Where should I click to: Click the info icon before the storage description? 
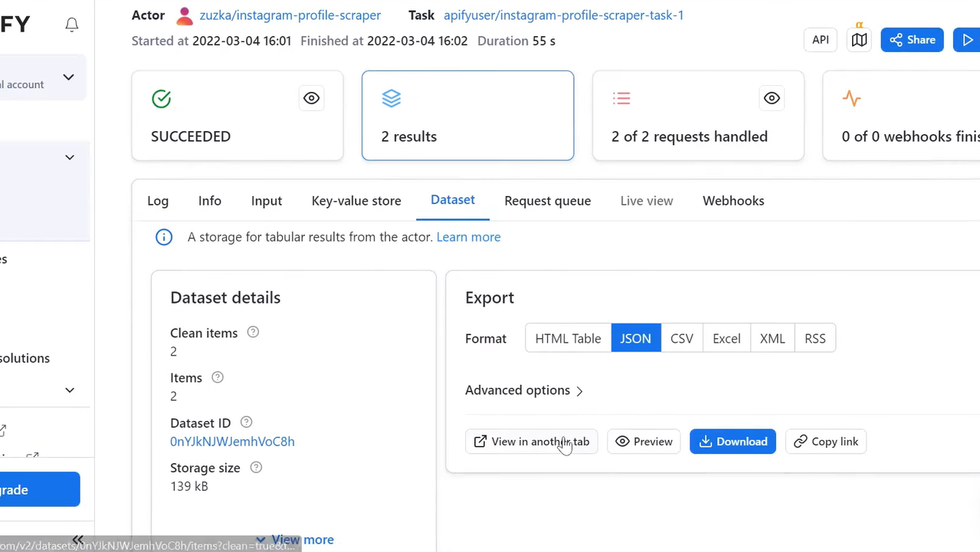163,237
